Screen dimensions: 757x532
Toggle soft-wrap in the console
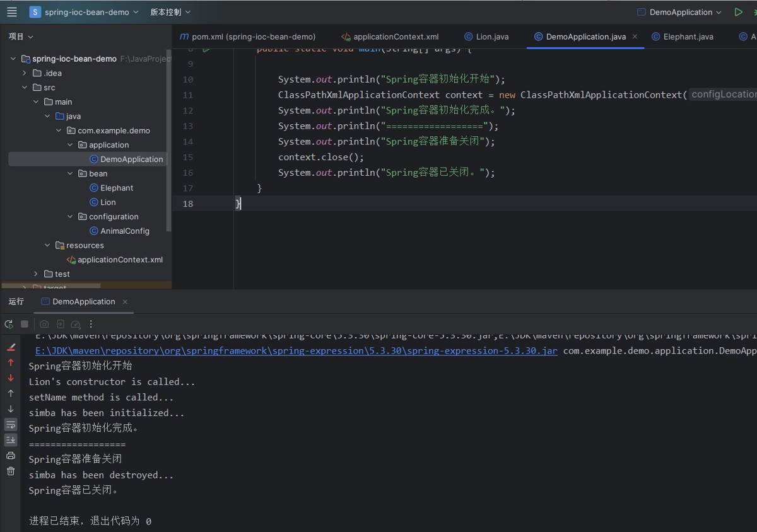(x=11, y=424)
